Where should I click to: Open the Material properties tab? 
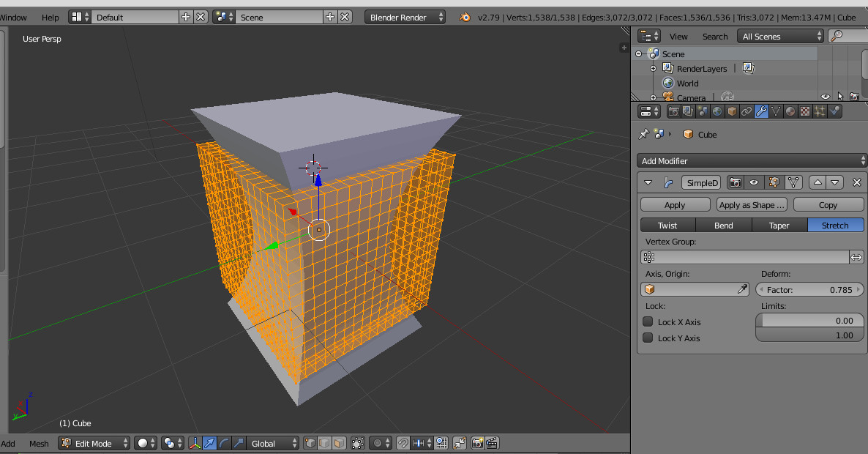click(790, 111)
